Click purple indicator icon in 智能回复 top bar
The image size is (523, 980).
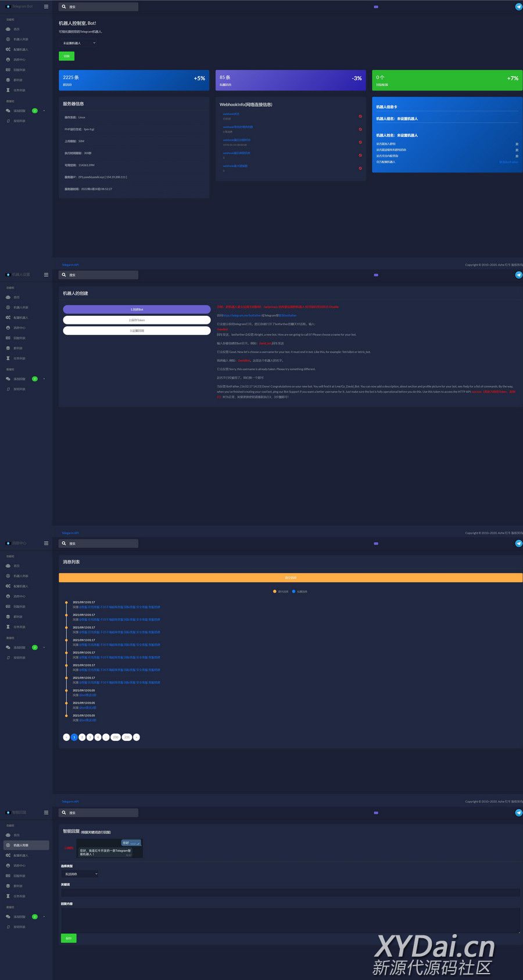376,813
